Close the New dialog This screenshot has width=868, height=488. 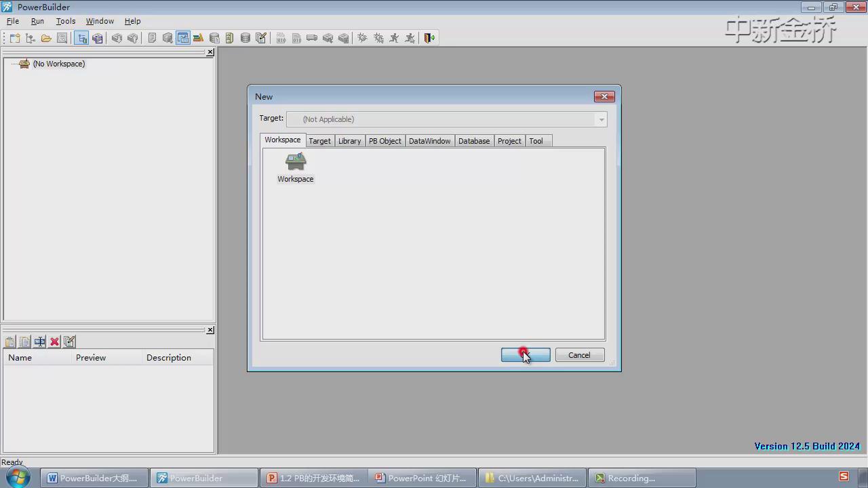(604, 96)
